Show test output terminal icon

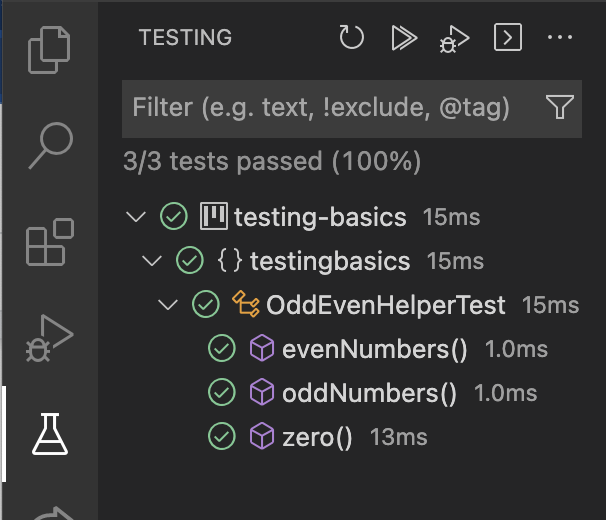508,38
